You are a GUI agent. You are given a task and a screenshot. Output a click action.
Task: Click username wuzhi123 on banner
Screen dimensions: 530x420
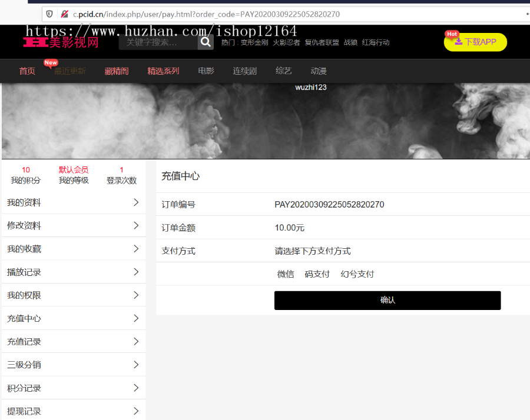(x=311, y=88)
